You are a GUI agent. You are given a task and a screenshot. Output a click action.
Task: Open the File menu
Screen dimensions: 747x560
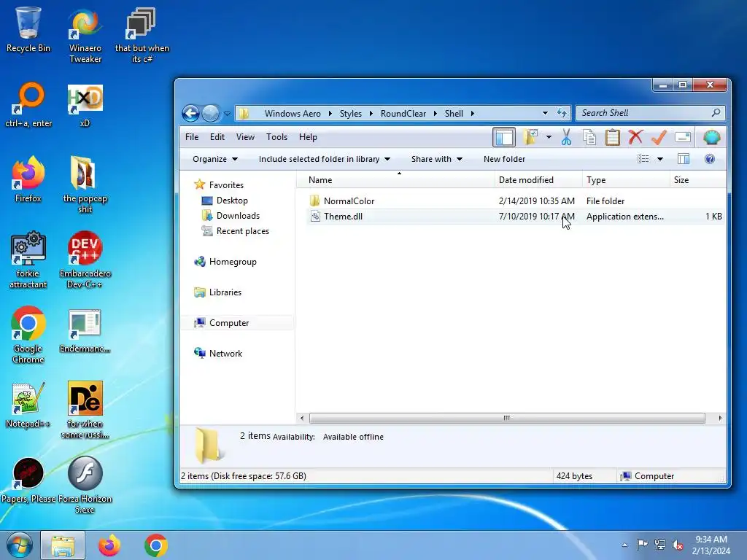coord(192,137)
